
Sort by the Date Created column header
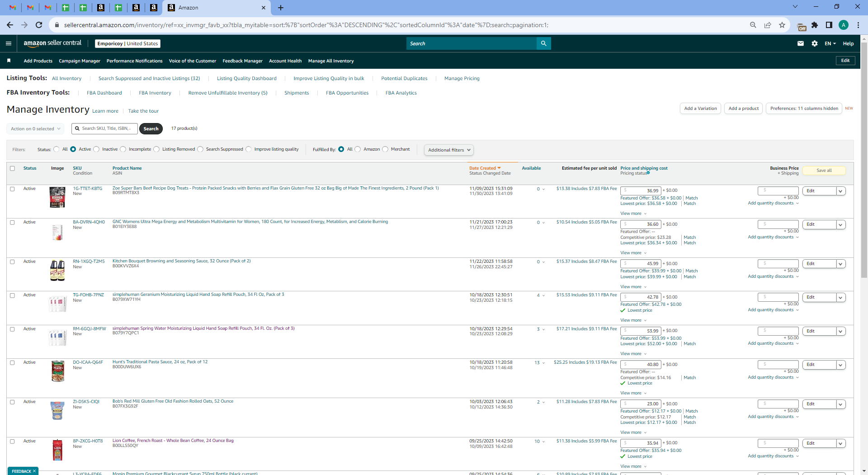(485, 168)
